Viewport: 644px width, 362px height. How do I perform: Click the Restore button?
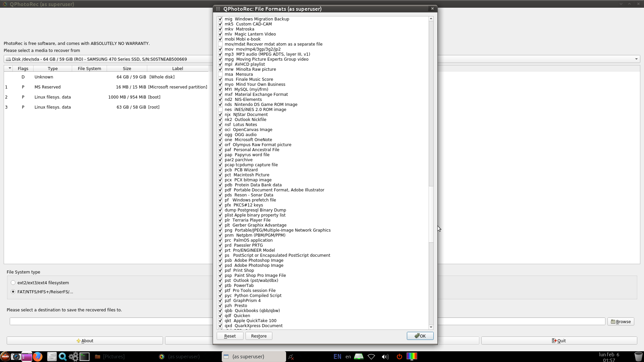(259, 336)
